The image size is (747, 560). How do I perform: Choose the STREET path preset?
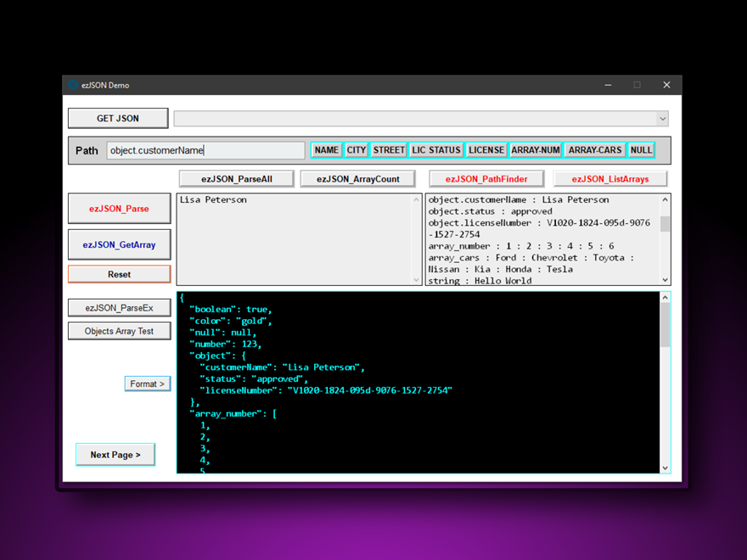click(389, 150)
